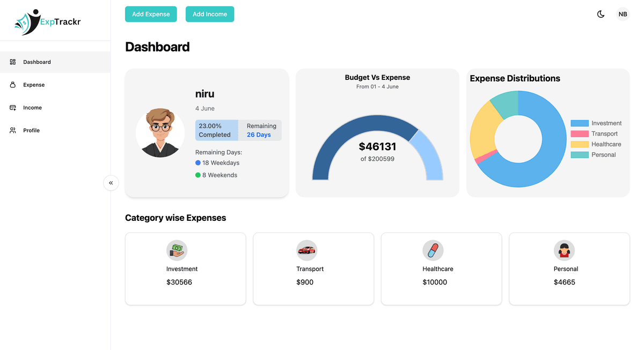
Task: Click the Investment cash-in-hand icon
Action: [177, 250]
